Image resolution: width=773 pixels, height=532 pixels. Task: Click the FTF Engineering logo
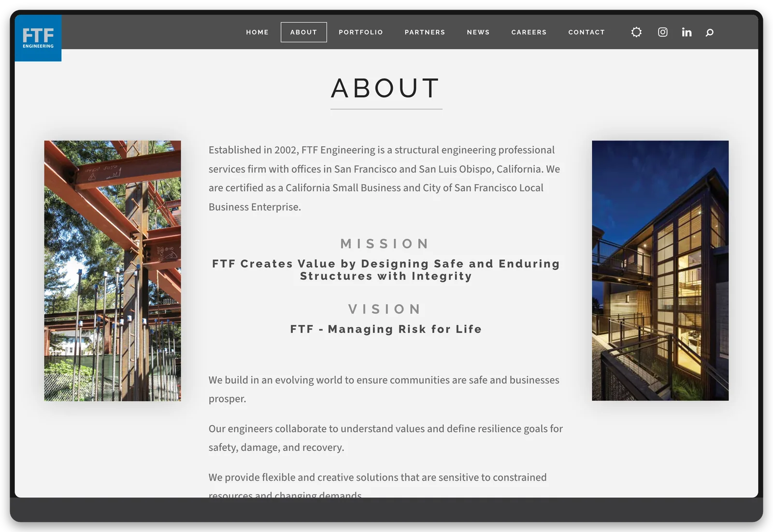point(38,38)
